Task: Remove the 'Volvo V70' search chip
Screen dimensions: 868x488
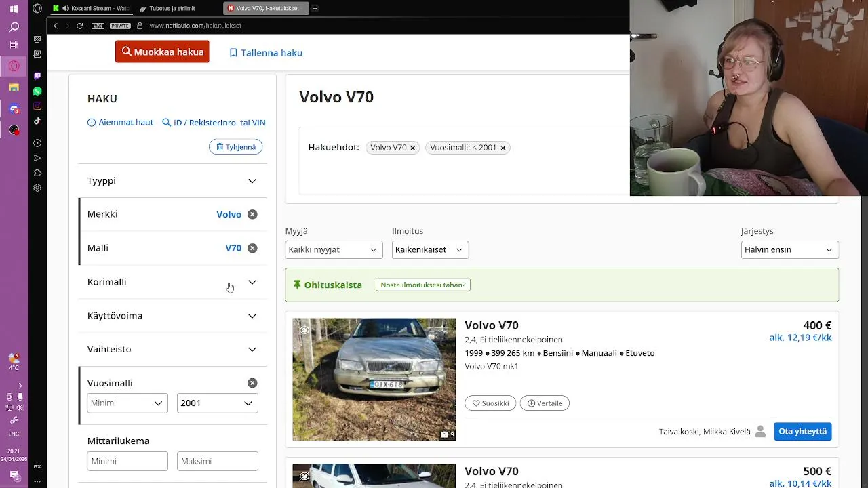Action: click(x=412, y=148)
